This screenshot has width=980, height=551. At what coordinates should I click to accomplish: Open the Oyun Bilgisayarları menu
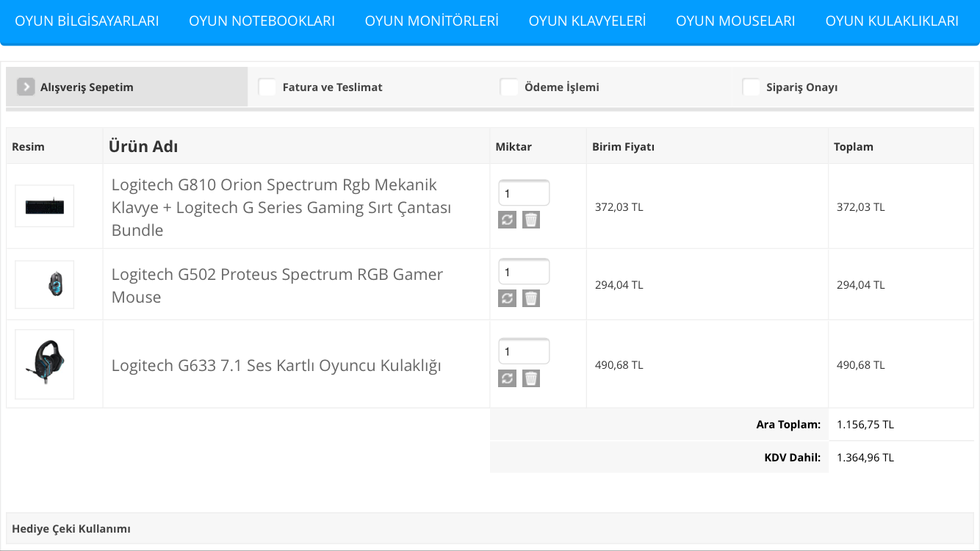pyautogui.click(x=87, y=21)
